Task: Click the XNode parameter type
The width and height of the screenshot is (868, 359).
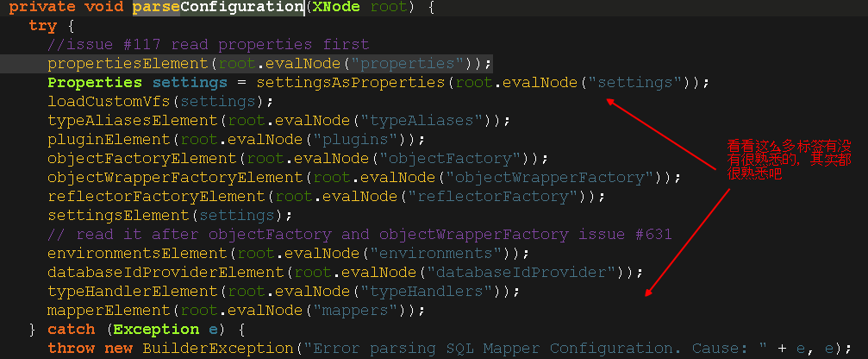Action: pos(335,7)
